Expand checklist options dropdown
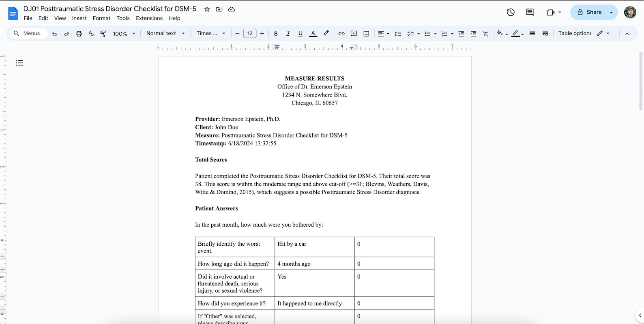644x324 pixels. 419,34
